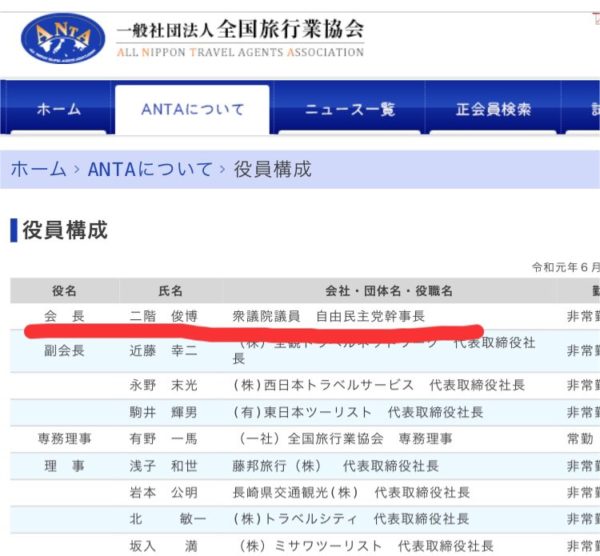Viewport: 600px width, 556px height.
Task: Click 藤邦旅行(株) 代表取締役社長 cell
Action: [x=336, y=466]
